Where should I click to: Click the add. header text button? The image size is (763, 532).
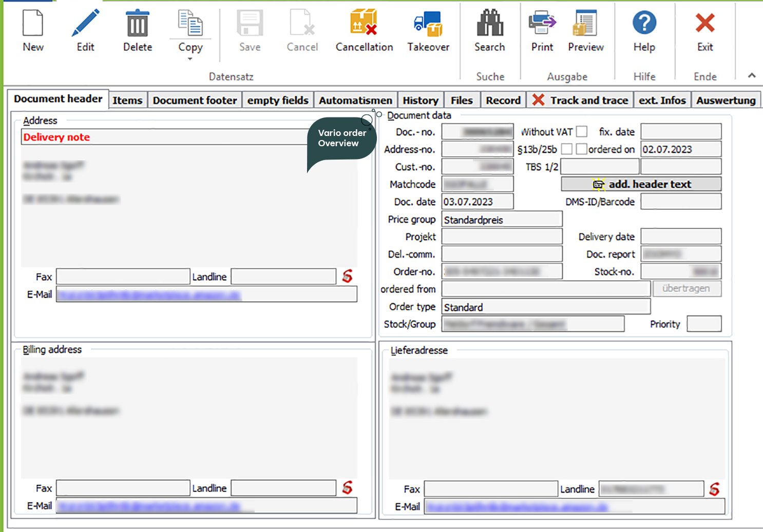click(641, 184)
